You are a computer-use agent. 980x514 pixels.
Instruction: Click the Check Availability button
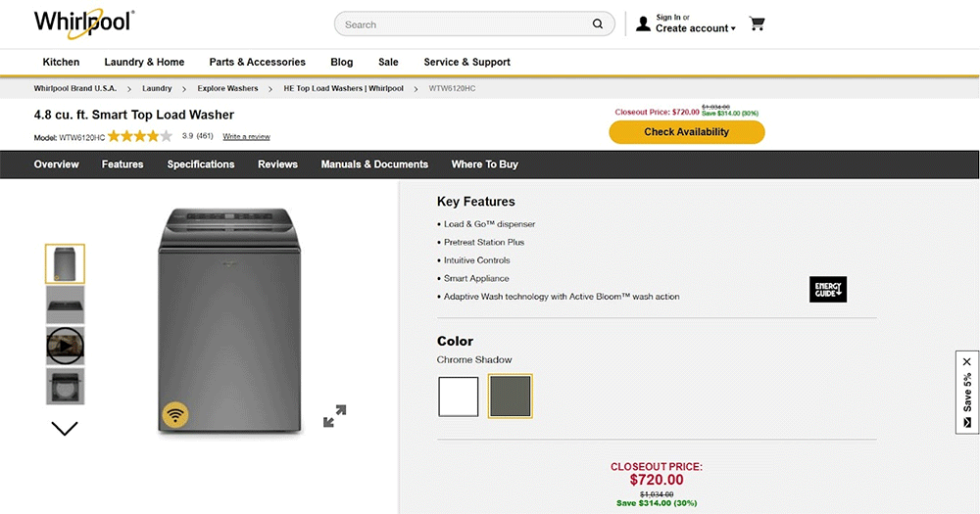coord(686,132)
